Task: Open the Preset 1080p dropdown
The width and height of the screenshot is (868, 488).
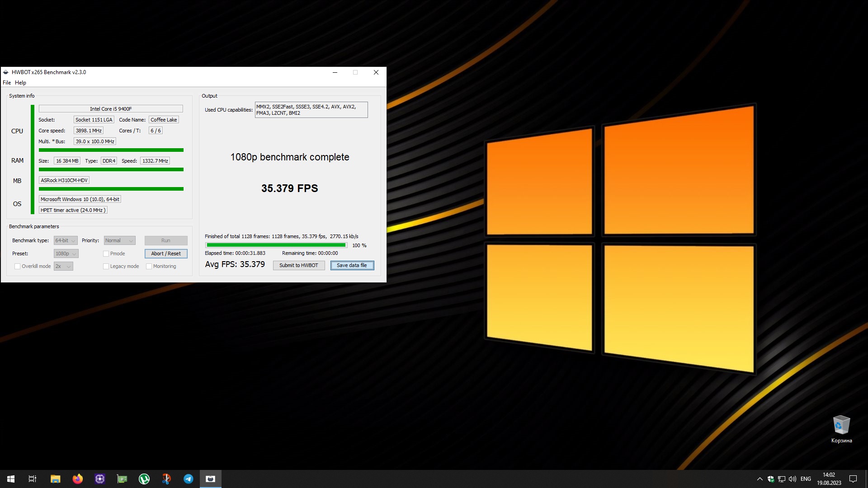Action: 66,254
